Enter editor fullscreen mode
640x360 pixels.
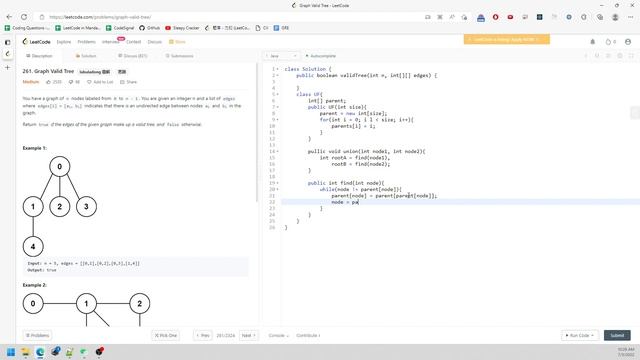pos(631,56)
